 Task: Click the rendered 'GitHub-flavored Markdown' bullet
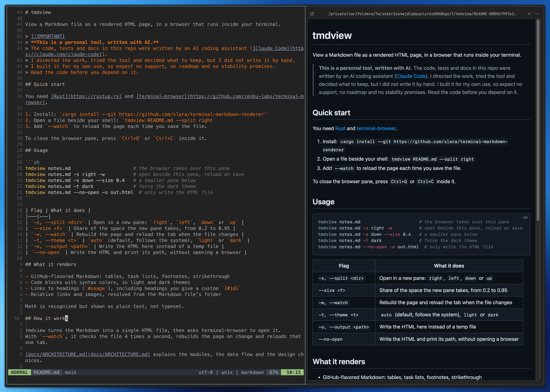(402, 377)
